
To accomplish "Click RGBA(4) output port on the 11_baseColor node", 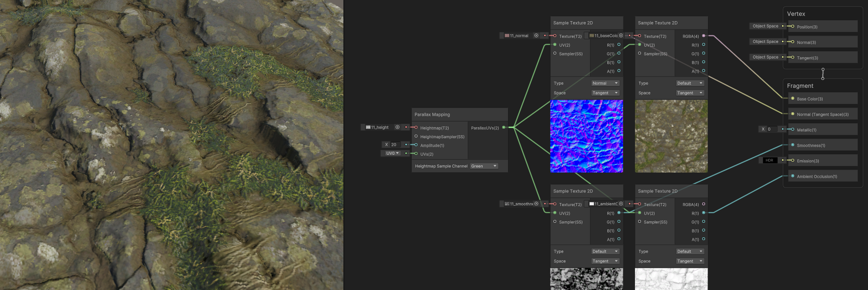I will click(x=704, y=36).
